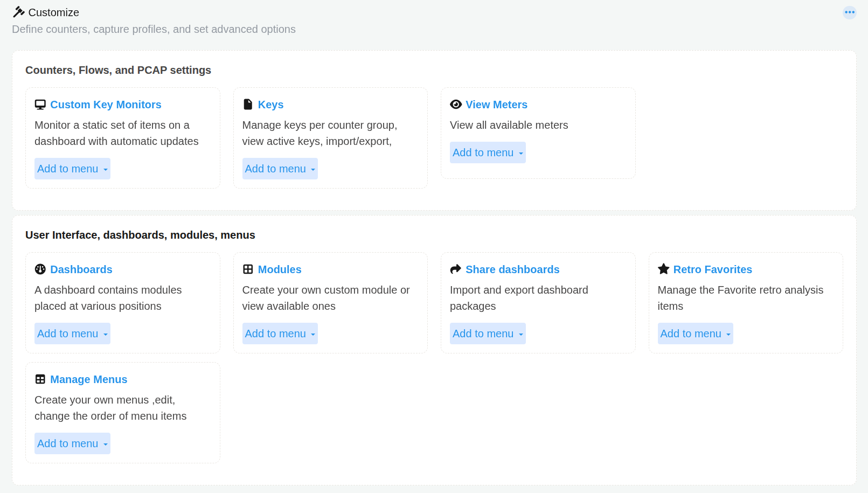Expand Add to menu under Keys
The image size is (868, 493).
280,169
